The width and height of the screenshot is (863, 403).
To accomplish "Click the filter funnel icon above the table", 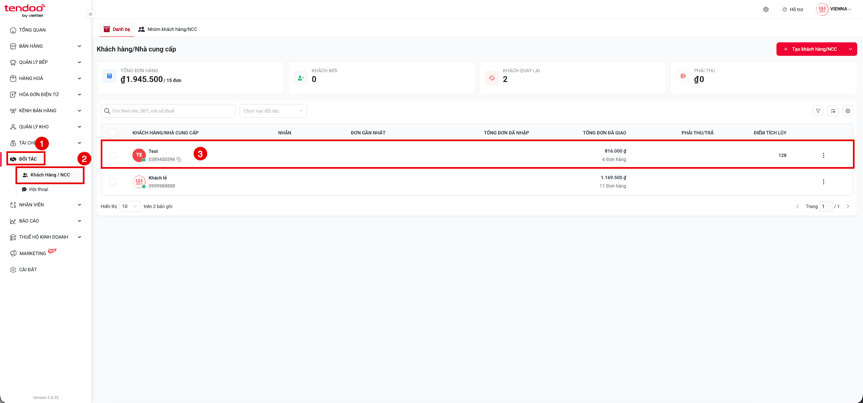I will (x=818, y=111).
